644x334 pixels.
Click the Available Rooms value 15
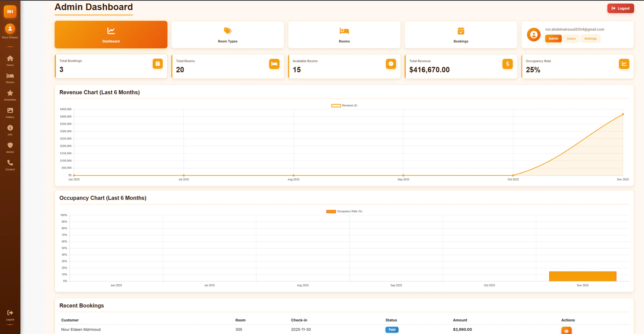pyautogui.click(x=297, y=70)
